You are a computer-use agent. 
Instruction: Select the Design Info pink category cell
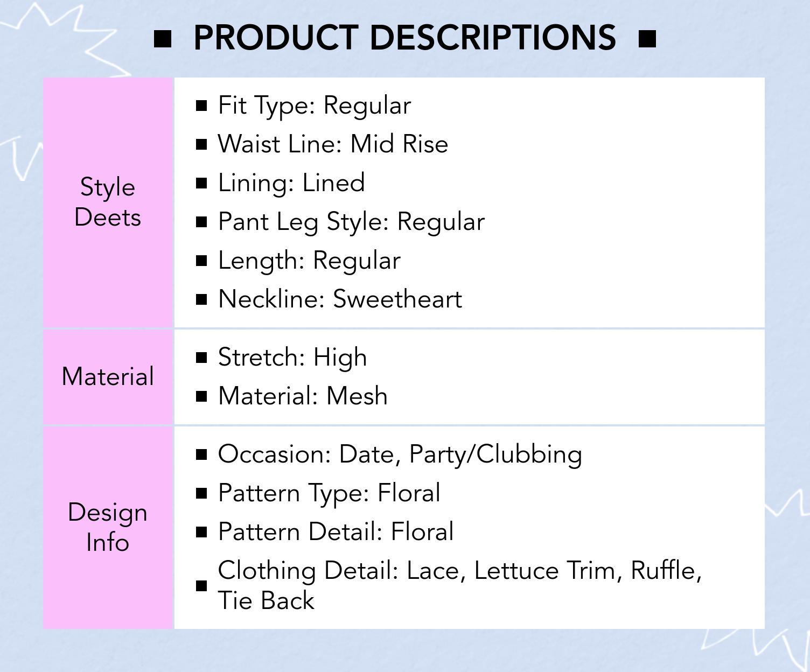pyautogui.click(x=108, y=527)
